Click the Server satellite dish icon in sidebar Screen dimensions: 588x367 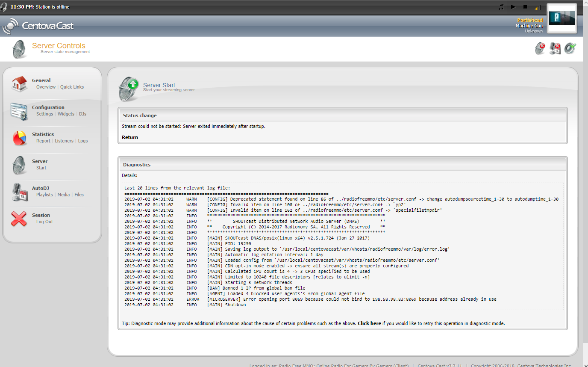[19, 165]
